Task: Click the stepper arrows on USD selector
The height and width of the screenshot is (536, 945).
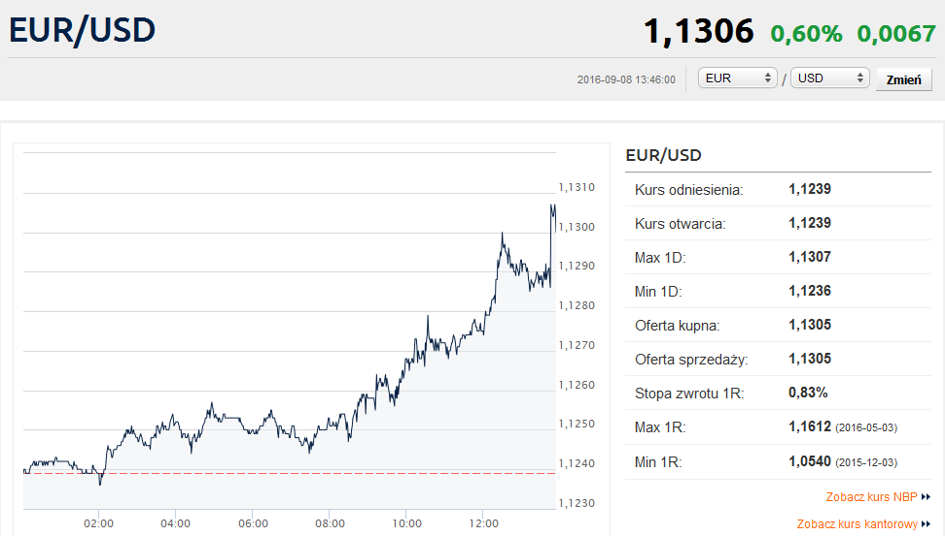Action: tap(860, 78)
